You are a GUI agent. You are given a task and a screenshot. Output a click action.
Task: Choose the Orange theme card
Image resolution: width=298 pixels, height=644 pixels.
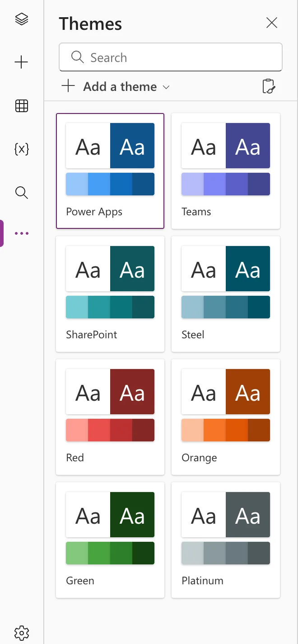coord(226,417)
